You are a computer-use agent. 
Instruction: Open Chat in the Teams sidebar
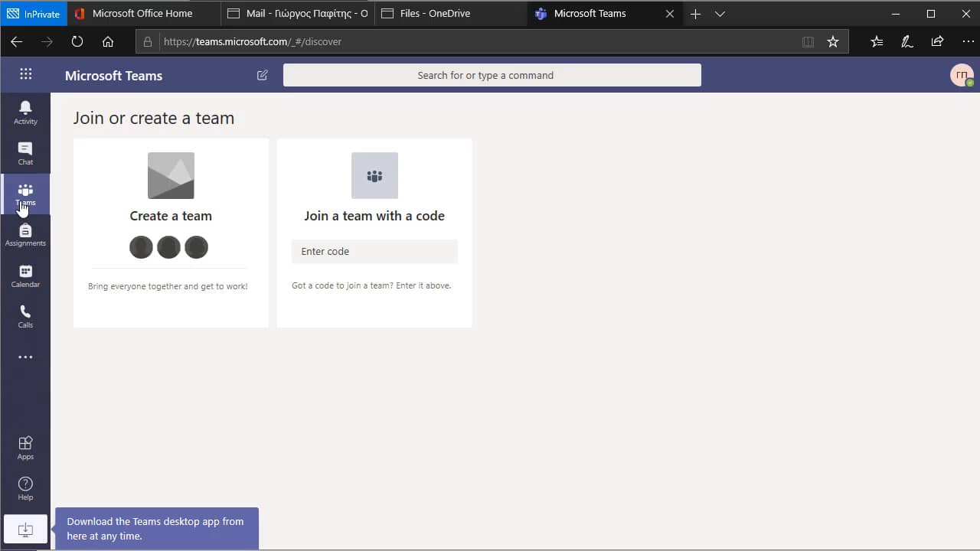[25, 153]
